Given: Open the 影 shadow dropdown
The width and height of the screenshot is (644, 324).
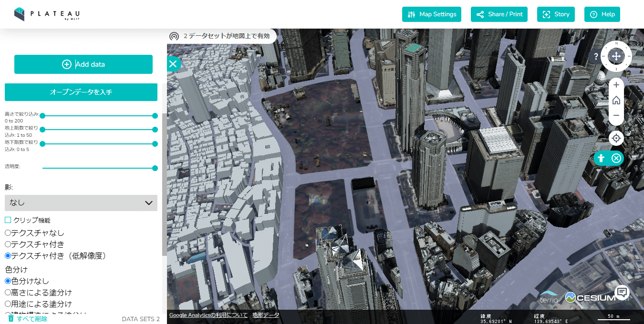Looking at the screenshot, I should point(81,203).
